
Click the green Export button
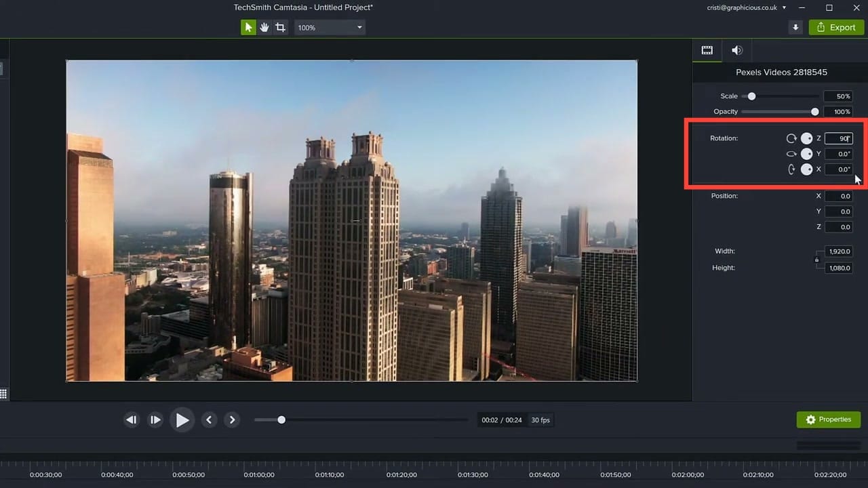(836, 27)
